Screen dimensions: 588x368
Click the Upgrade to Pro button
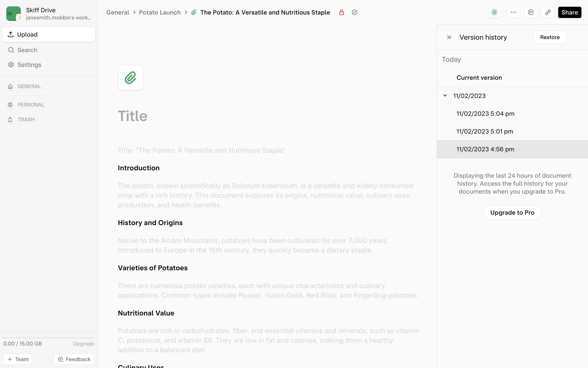512,213
